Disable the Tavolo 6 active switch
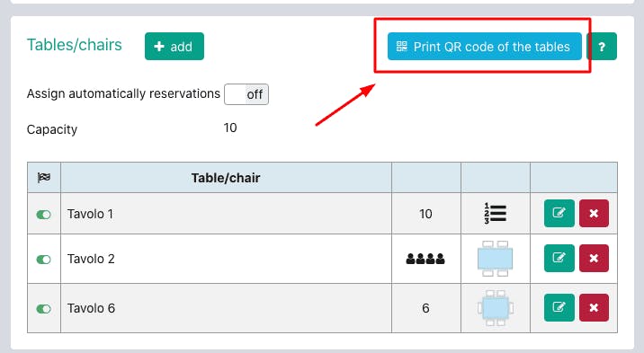Image resolution: width=644 pixels, height=353 pixels. point(43,309)
